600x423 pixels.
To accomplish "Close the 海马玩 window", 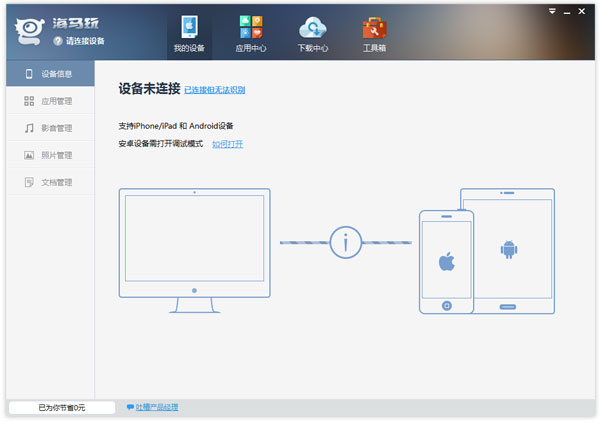I will (x=582, y=11).
